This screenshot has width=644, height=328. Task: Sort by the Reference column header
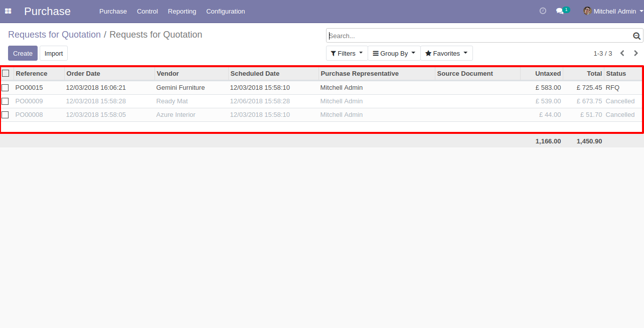pyautogui.click(x=39, y=73)
